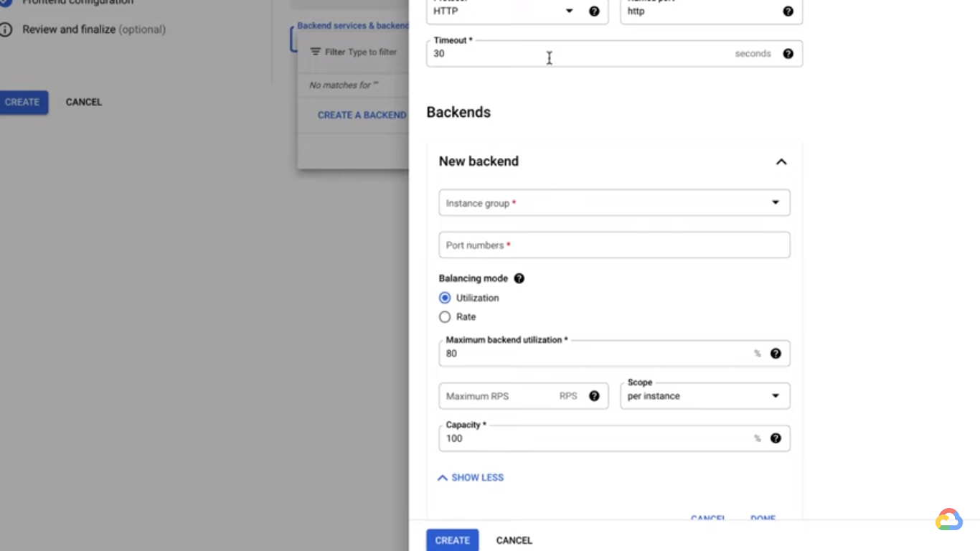Click the CREATE A BACKEND link
Viewport: 980px width, 551px height.
(x=362, y=115)
